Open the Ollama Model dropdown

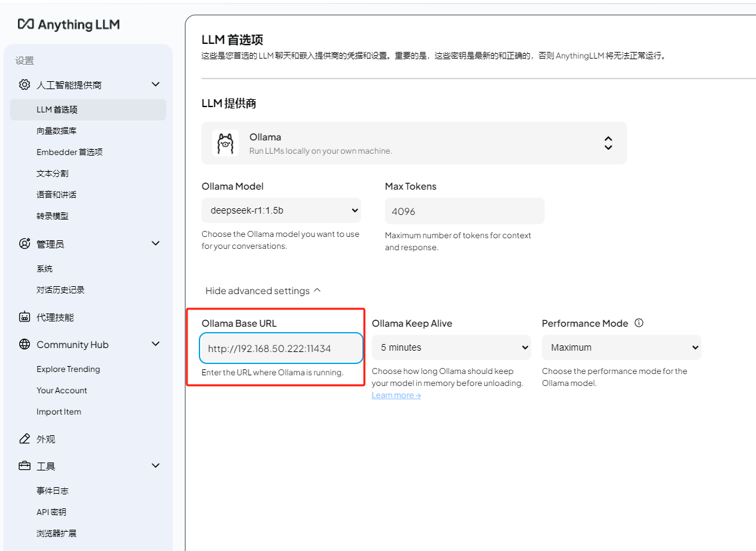(281, 210)
